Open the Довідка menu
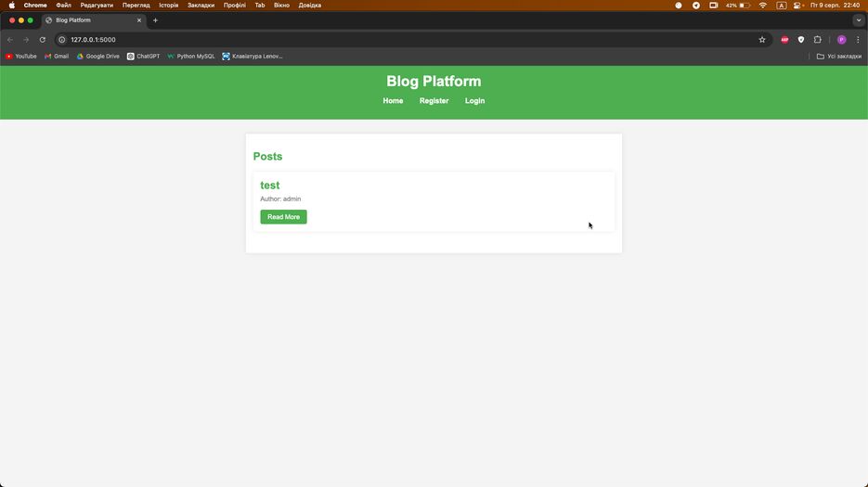This screenshot has width=868, height=487. click(310, 5)
